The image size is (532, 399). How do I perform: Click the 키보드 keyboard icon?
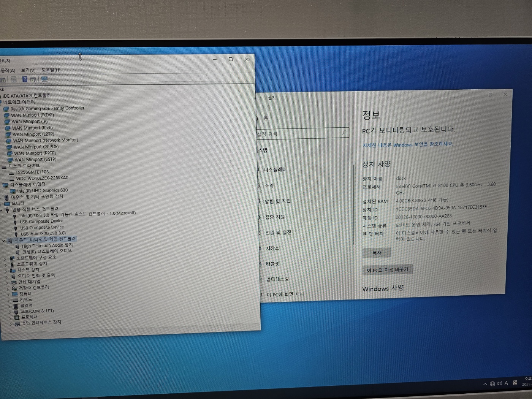click(x=15, y=300)
